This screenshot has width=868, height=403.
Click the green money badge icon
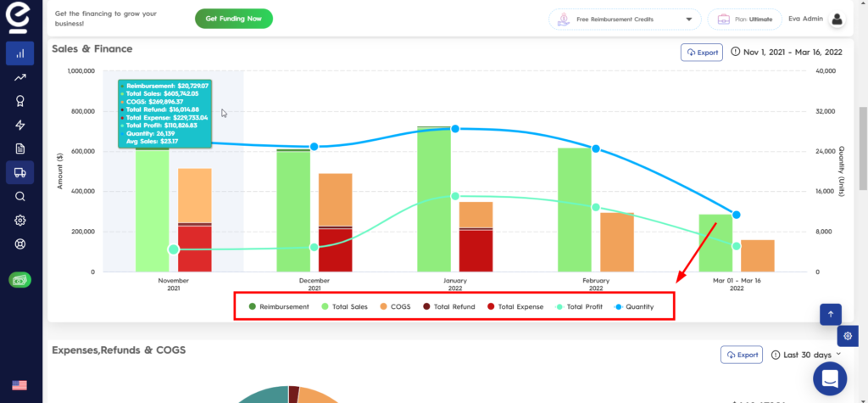(x=20, y=280)
